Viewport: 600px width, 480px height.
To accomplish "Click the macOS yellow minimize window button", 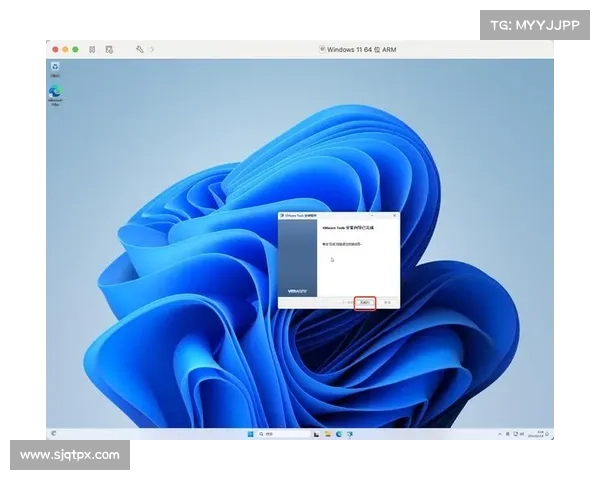I will point(65,49).
